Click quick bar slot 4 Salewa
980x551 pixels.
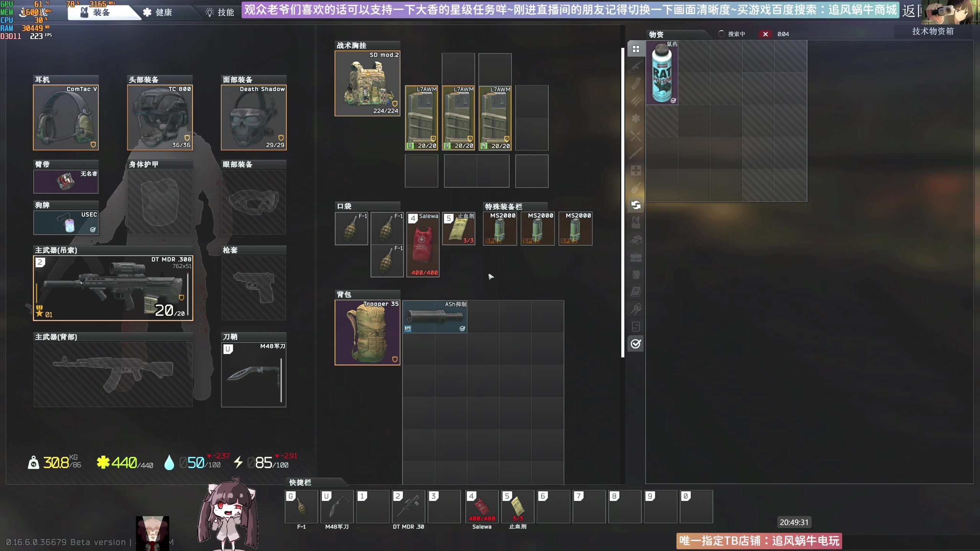(x=482, y=507)
